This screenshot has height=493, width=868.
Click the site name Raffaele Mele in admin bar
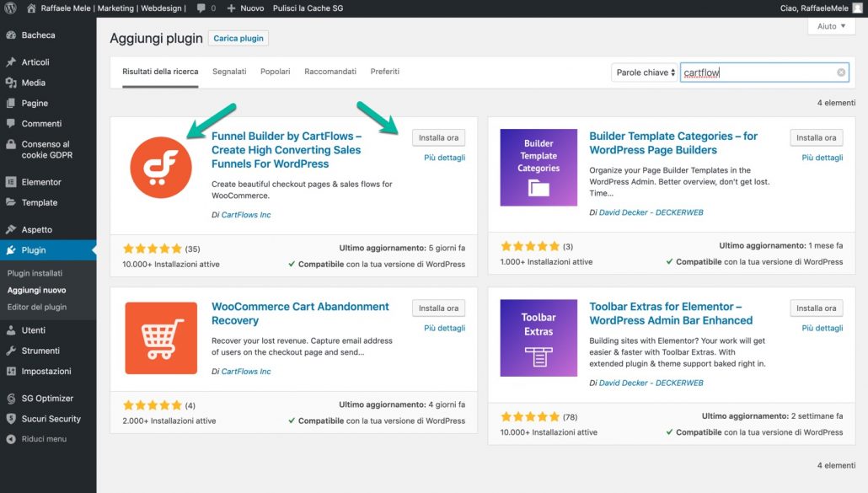pyautogui.click(x=113, y=8)
